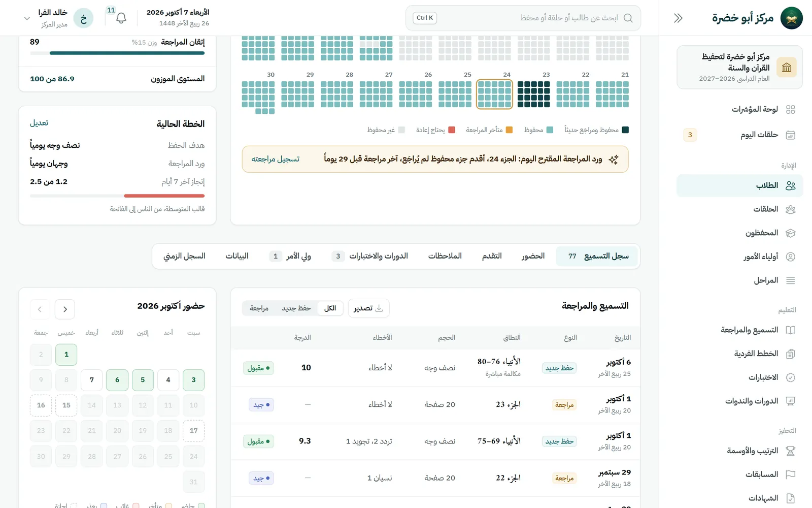812x508 pixels.
Task: Open المسابقات flag icon
Action: pyautogui.click(x=790, y=474)
